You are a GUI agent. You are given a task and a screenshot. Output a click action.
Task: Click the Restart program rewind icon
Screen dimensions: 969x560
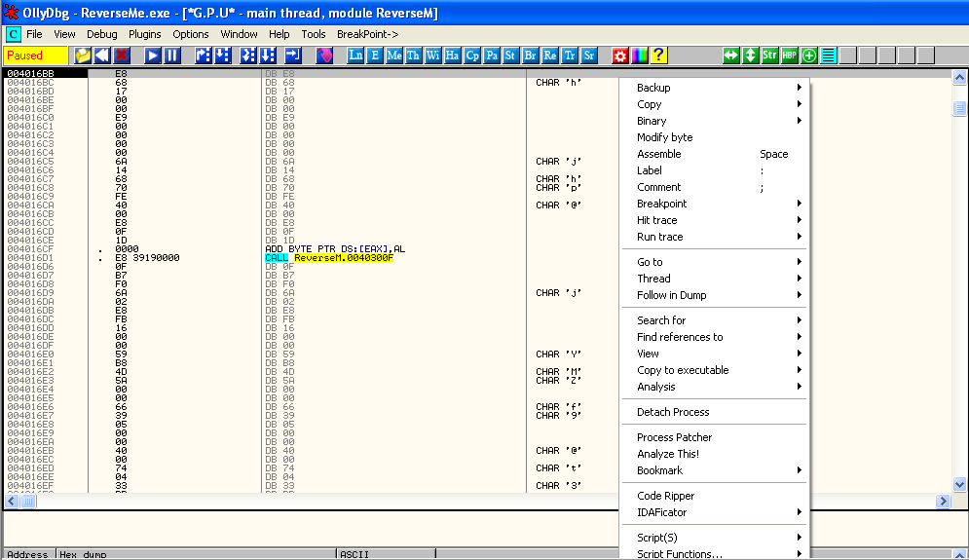102,56
